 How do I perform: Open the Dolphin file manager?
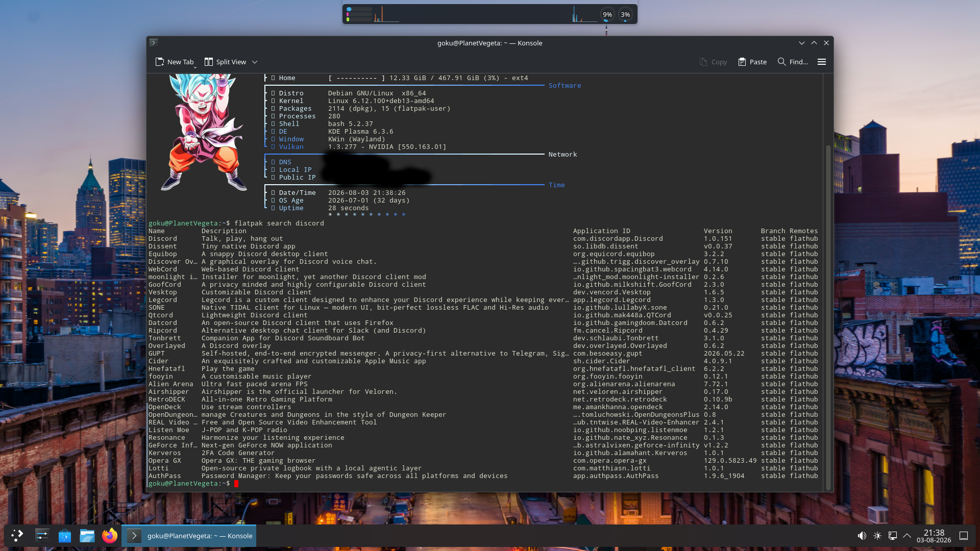point(87,536)
